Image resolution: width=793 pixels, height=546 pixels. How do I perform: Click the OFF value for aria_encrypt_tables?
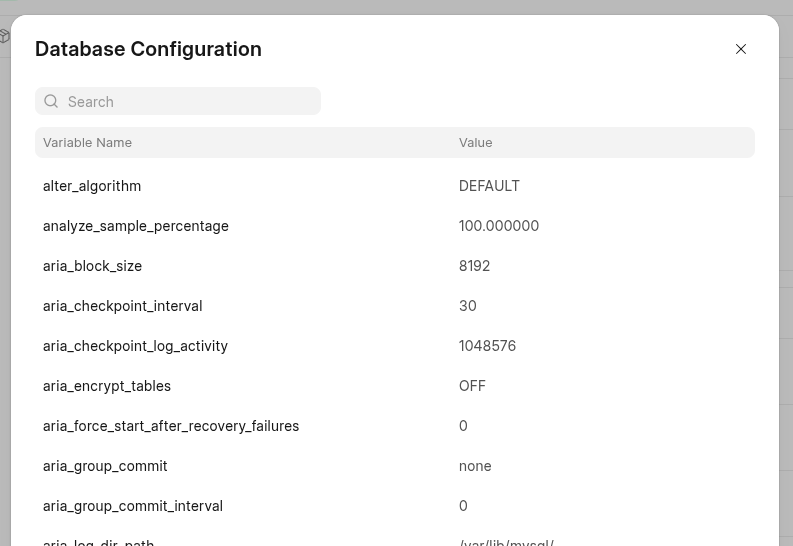tap(472, 386)
